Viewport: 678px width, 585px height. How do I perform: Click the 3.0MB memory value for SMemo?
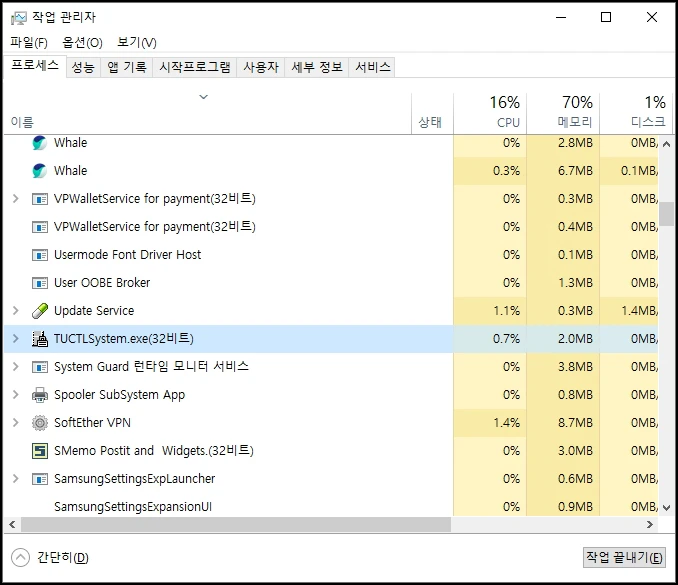(575, 451)
